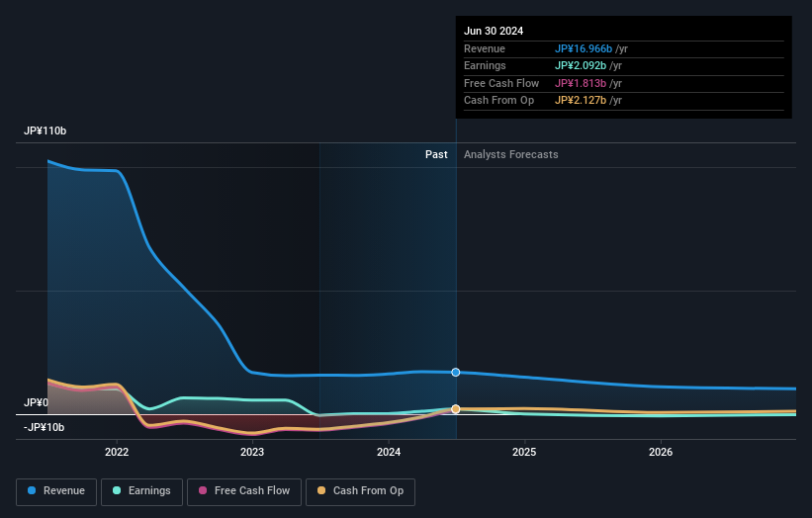Click the Cash From Op value JP¥2.127b
This screenshot has width=812, height=518.
[581, 101]
